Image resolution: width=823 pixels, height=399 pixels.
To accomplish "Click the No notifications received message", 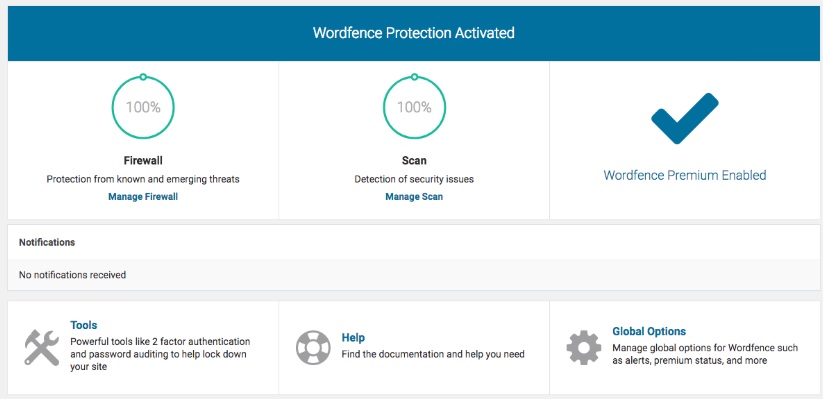I will [x=72, y=275].
